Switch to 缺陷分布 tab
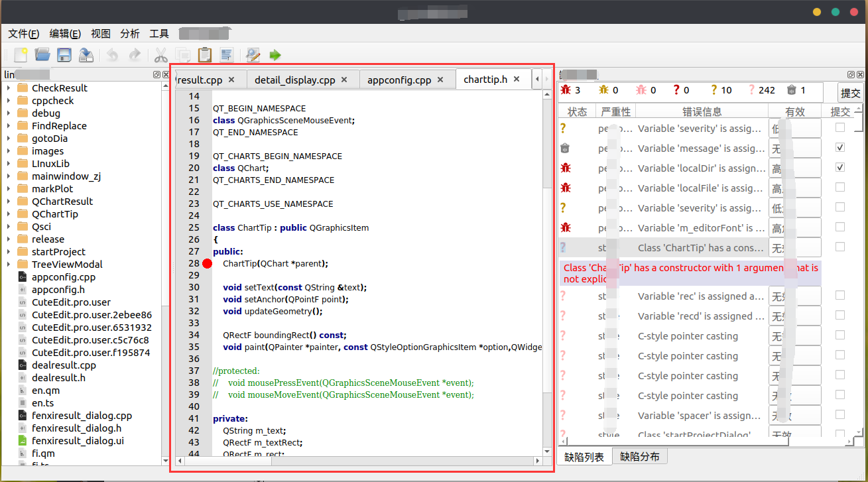868x482 pixels. click(640, 457)
